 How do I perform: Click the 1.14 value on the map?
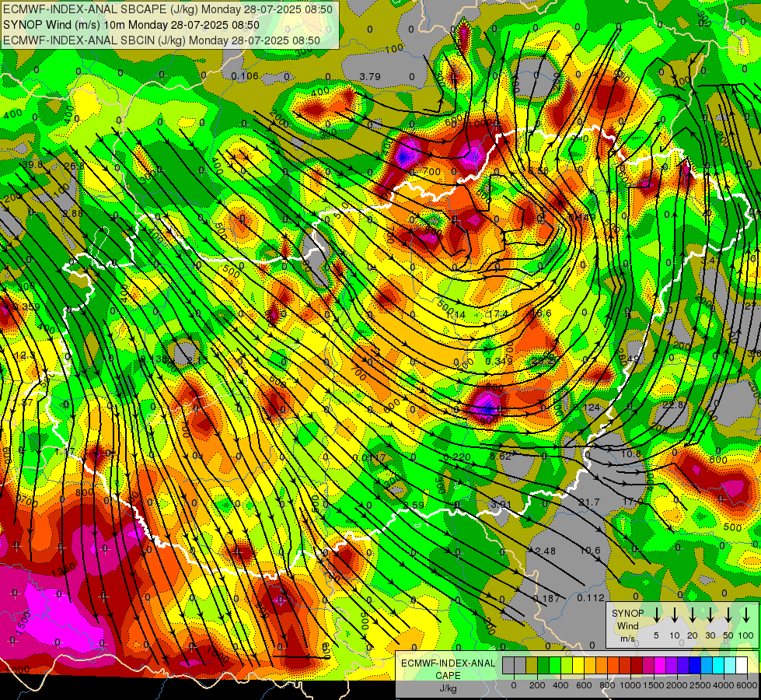[x=456, y=315]
